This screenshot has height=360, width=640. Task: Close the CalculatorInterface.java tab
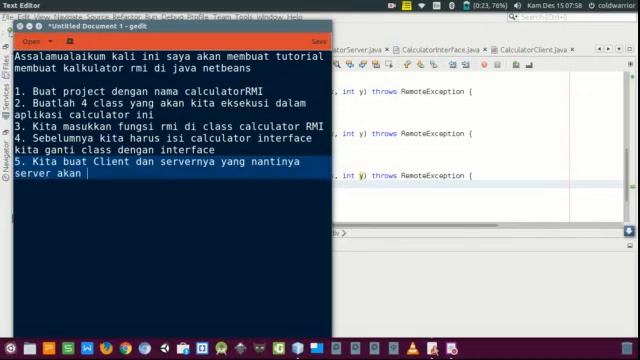pos(485,49)
